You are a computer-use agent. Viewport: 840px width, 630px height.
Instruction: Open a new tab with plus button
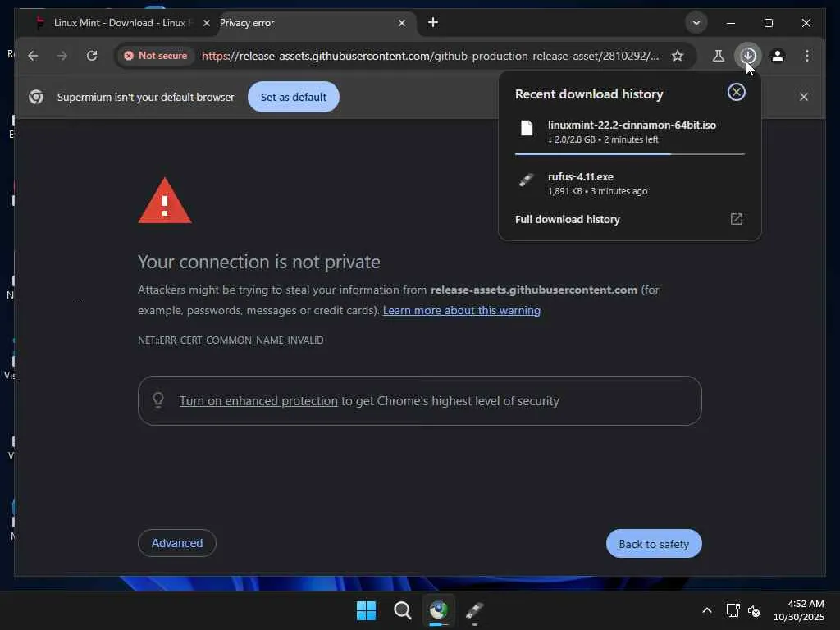[x=433, y=22]
